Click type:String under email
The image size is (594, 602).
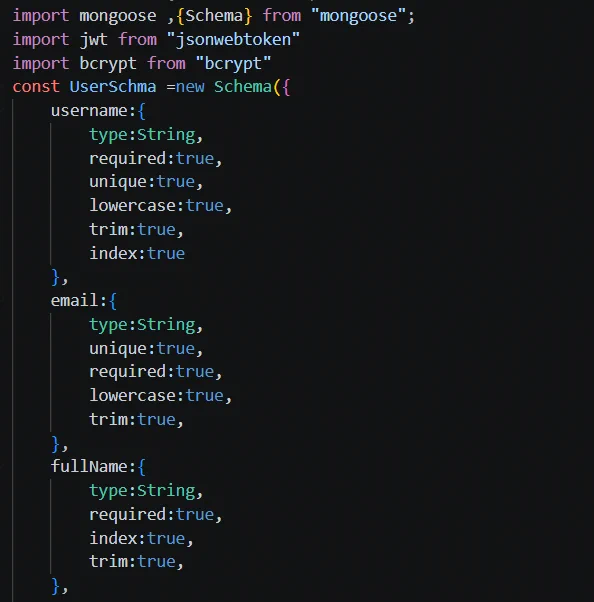142,326
